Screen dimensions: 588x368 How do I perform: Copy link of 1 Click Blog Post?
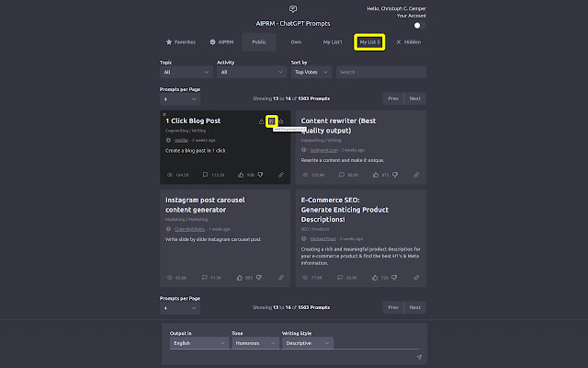coord(281,175)
